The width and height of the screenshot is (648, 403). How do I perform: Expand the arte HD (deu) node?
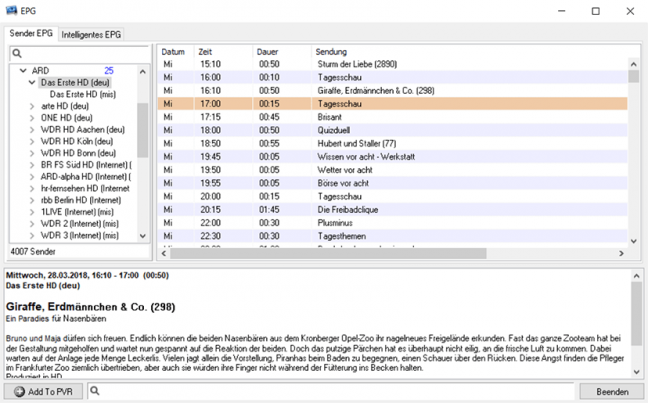(32, 106)
